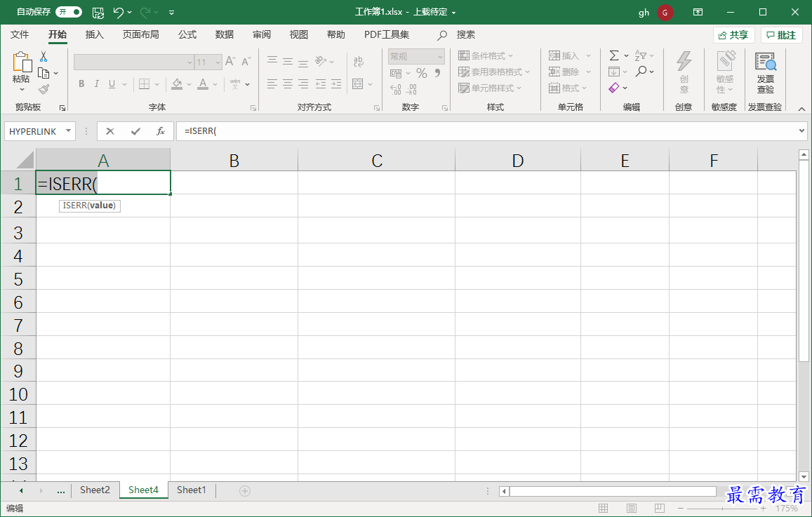The width and height of the screenshot is (812, 517).
Task: Click the Clear eraser icon
Action: point(614,88)
